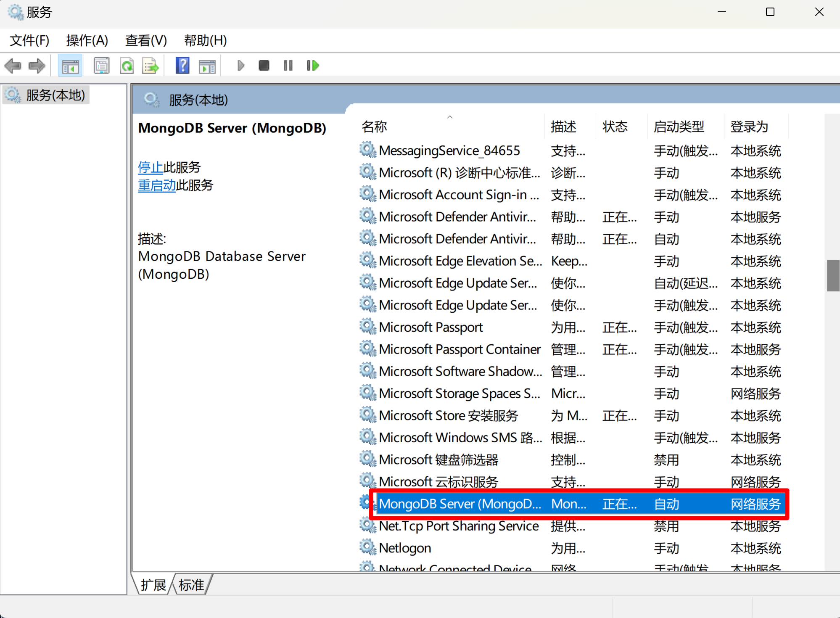Click the gear icon of the Net.Tcp Port Sharing Service row
Viewport: 840px width, 618px height.
coord(368,525)
